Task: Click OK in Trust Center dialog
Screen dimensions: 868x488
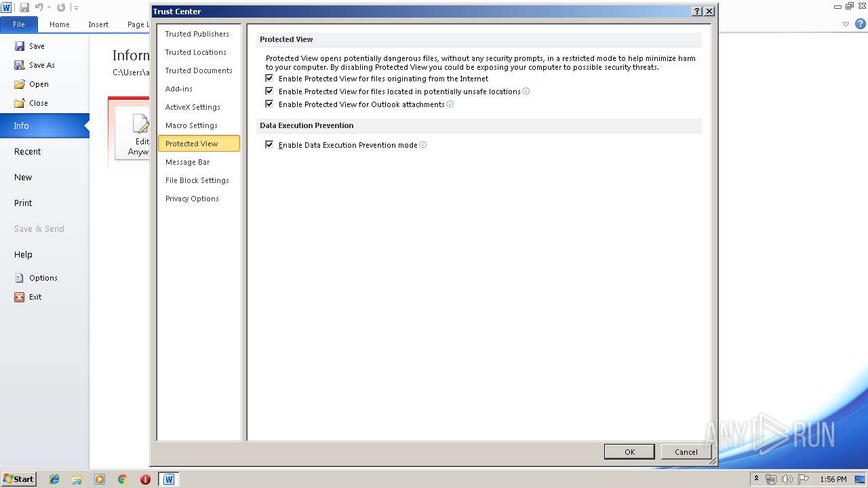Action: pyautogui.click(x=629, y=452)
